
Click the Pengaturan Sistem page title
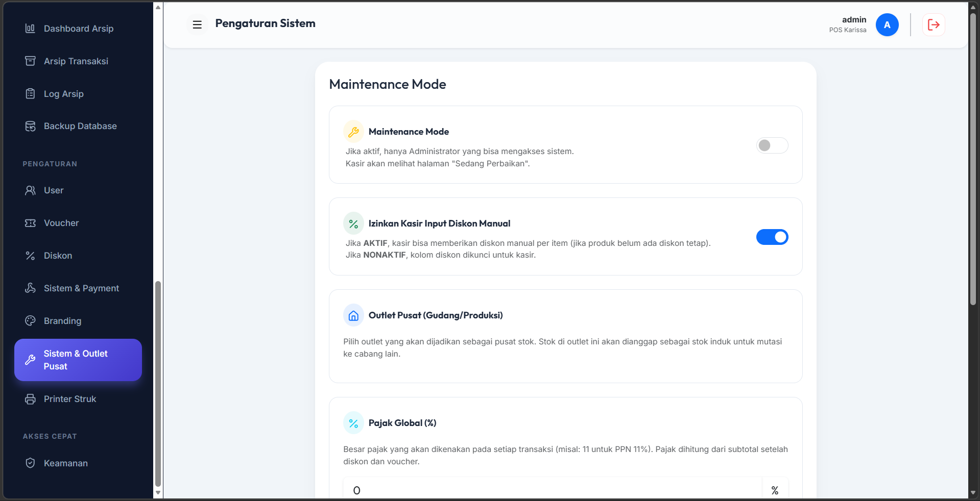(x=265, y=23)
